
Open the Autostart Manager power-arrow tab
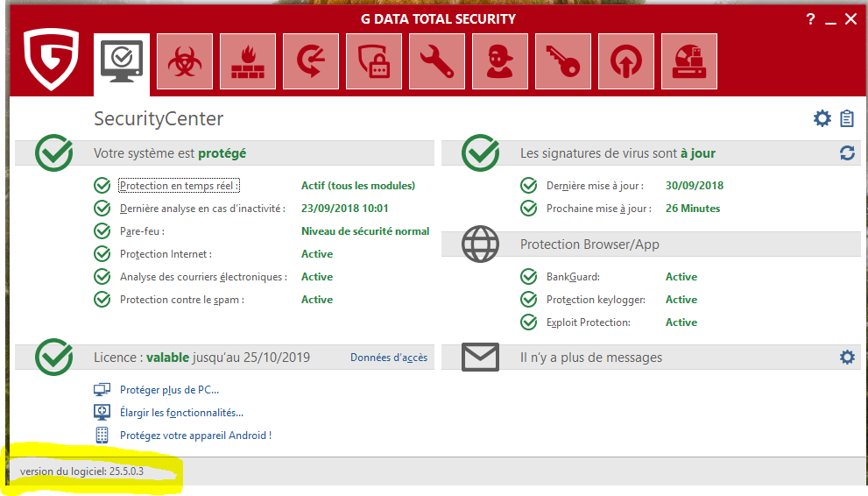pos(626,61)
